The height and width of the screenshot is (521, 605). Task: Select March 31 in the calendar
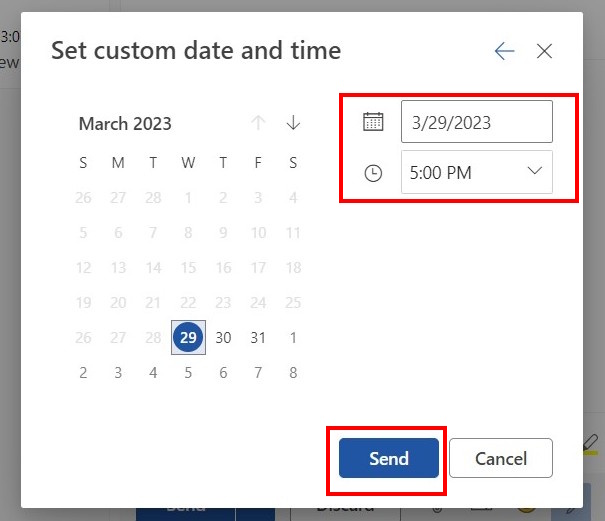tap(258, 338)
